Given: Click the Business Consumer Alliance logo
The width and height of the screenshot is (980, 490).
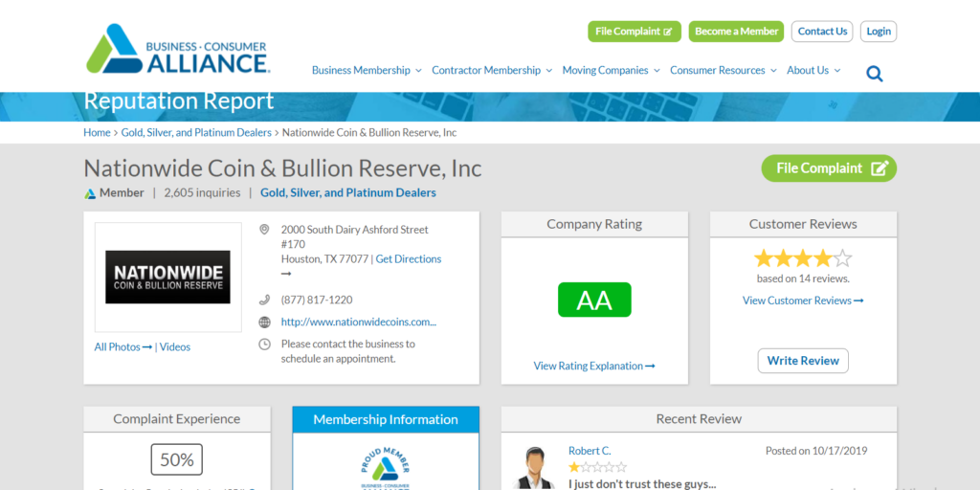Looking at the screenshot, I should pyautogui.click(x=177, y=49).
